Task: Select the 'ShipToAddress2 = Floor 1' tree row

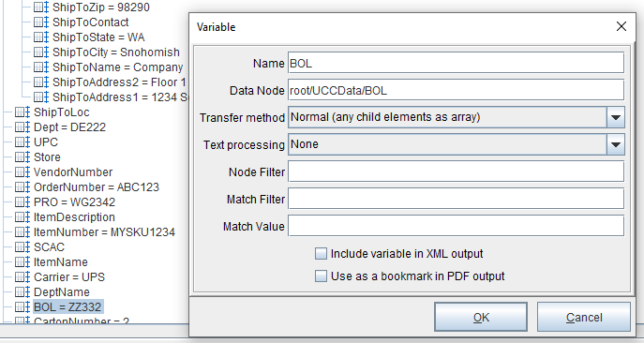Action: [119, 82]
